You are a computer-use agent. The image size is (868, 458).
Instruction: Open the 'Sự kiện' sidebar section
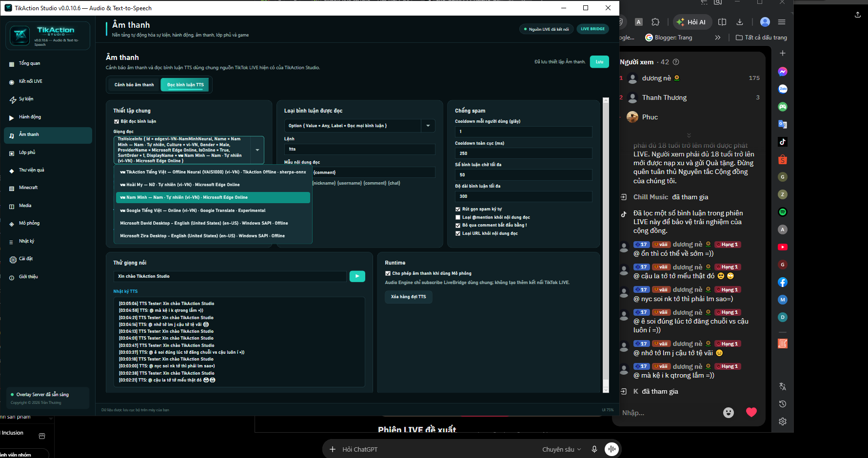point(48,99)
